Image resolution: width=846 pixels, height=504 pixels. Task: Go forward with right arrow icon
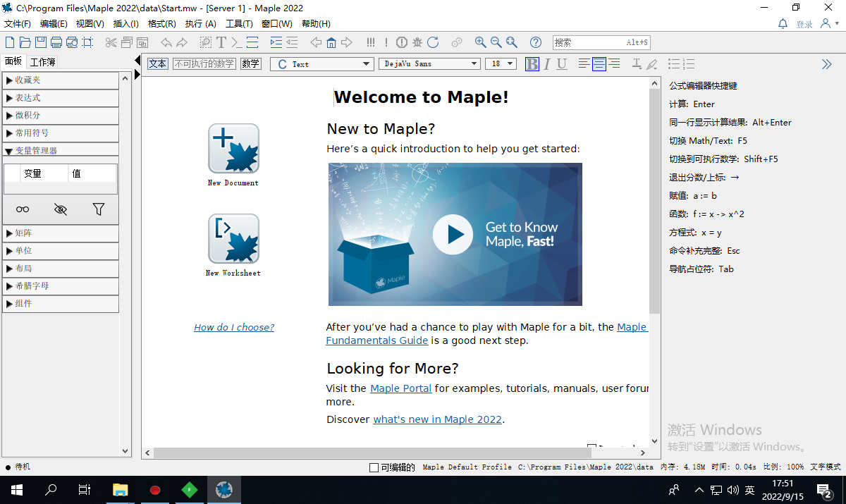[x=347, y=42]
